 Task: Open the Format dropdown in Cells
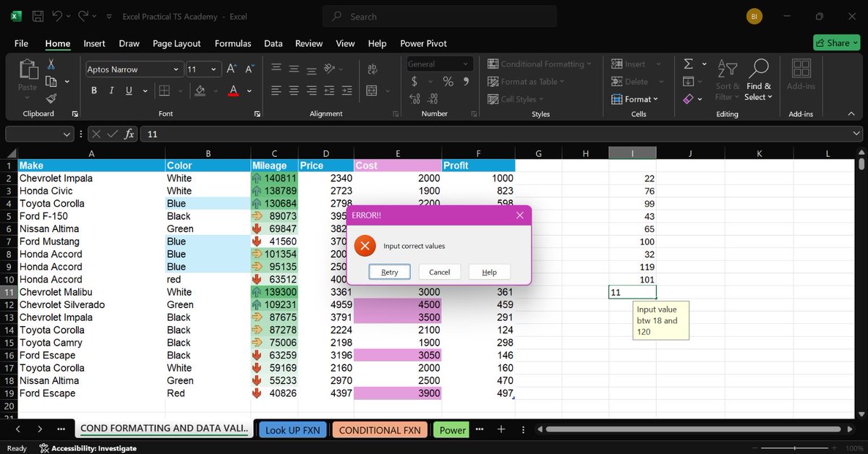click(635, 99)
